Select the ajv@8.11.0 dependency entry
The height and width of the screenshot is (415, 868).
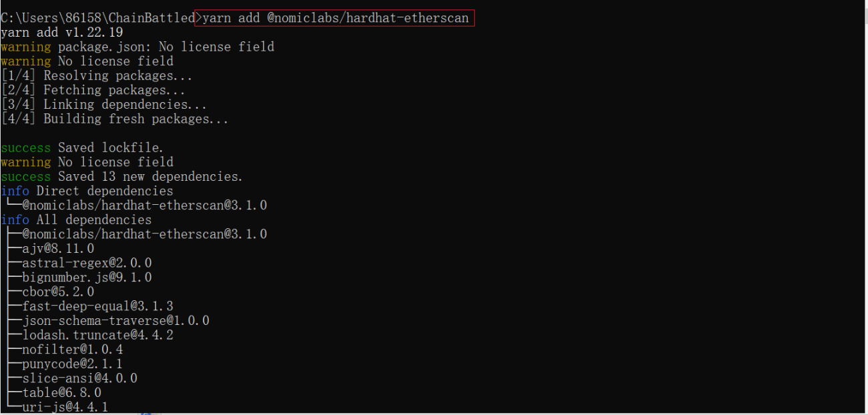point(58,249)
